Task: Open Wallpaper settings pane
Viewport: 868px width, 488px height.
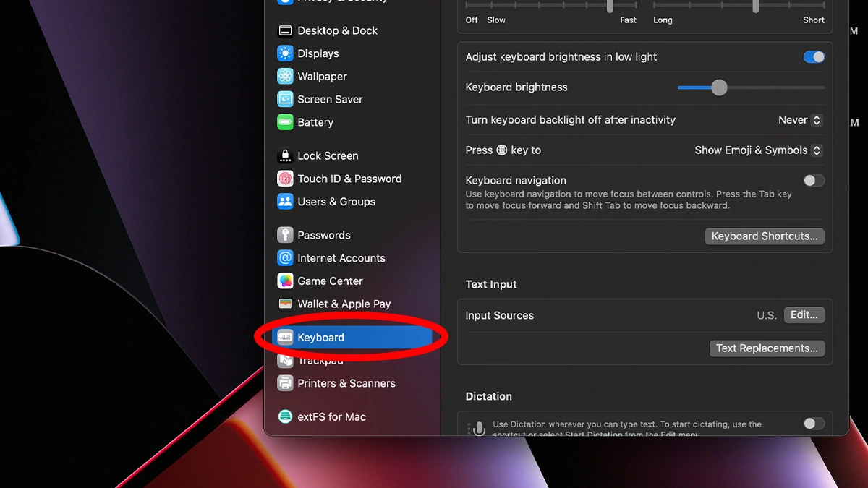Action: (322, 77)
